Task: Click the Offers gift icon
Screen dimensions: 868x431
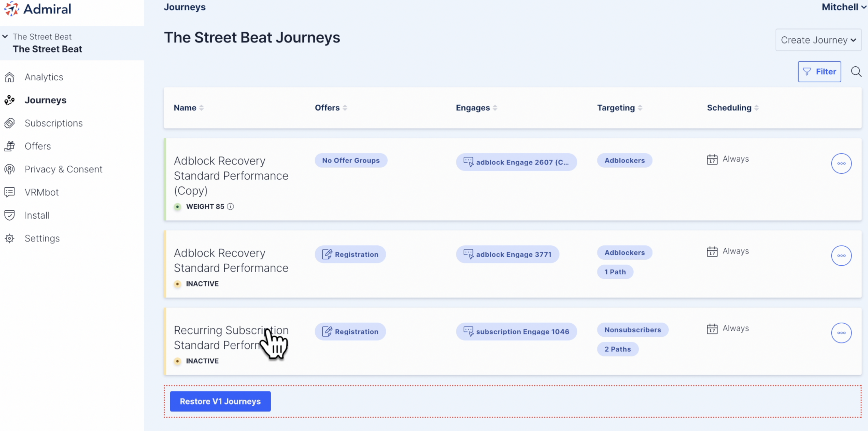Action: 9,146
